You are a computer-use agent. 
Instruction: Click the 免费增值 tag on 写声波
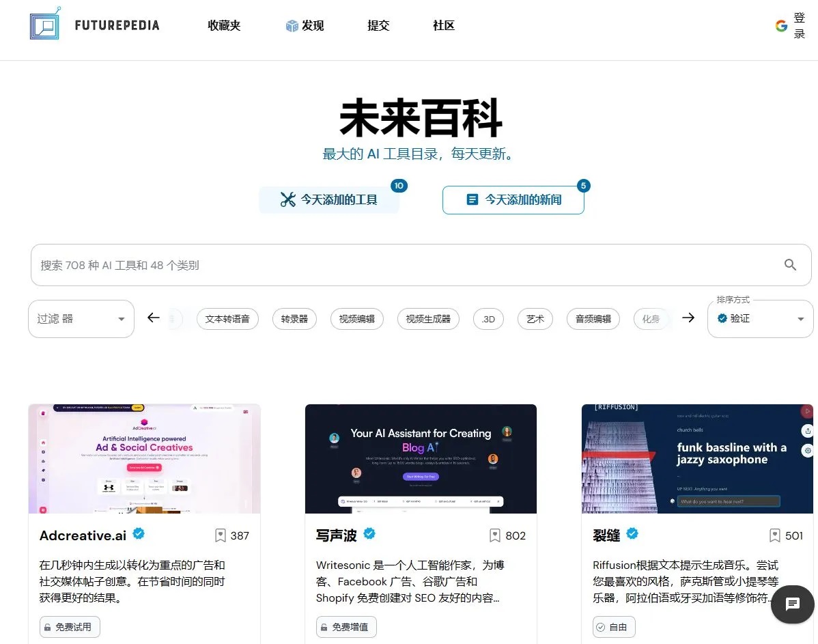[x=346, y=627]
